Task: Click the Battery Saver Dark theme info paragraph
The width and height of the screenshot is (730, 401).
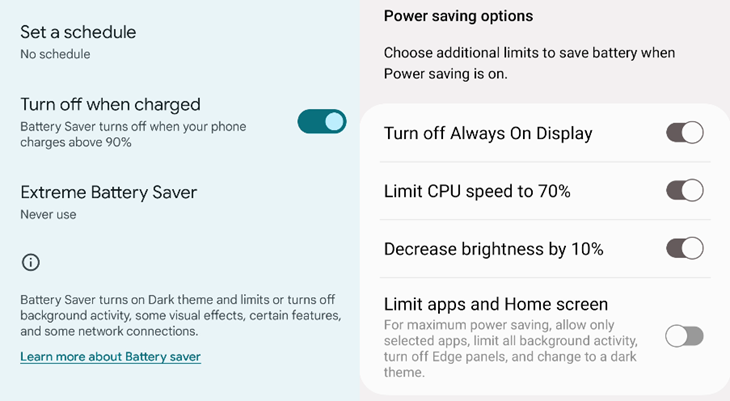Action: [180, 315]
